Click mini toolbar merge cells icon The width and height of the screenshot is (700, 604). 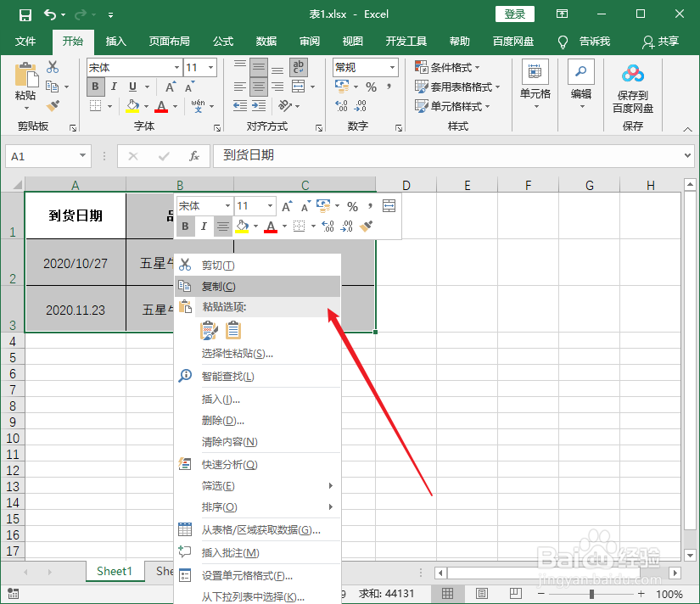[x=389, y=206]
